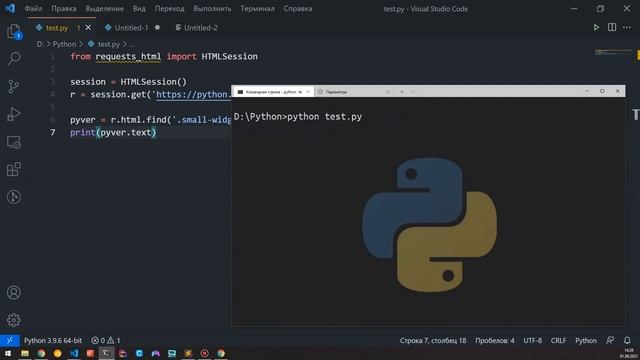The image size is (640, 360).
Task: Open the Search view in the activity bar
Action: [x=14, y=58]
